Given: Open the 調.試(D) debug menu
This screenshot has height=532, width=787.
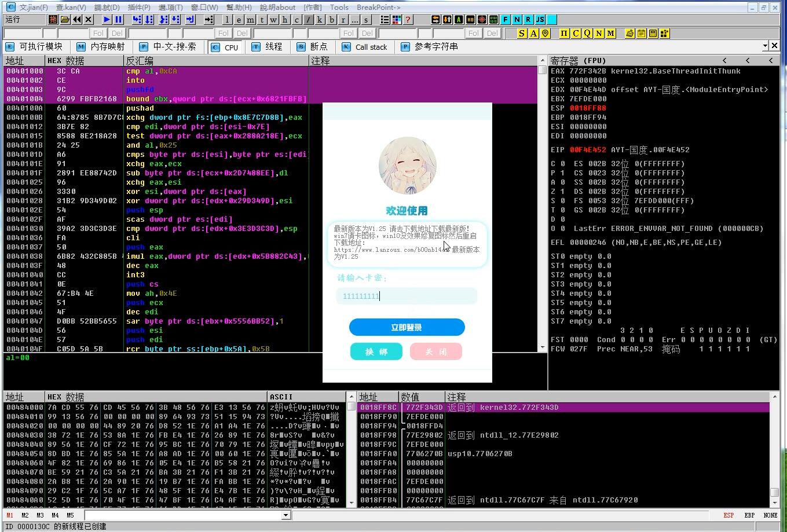Looking at the screenshot, I should tap(107, 7).
